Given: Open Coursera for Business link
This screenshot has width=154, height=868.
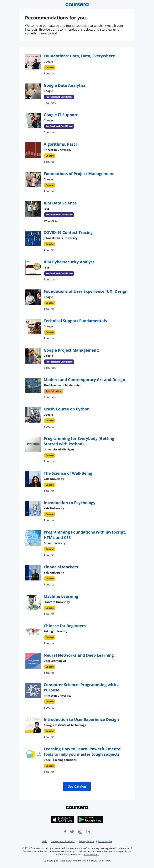Looking at the screenshot, I should [63, 841].
